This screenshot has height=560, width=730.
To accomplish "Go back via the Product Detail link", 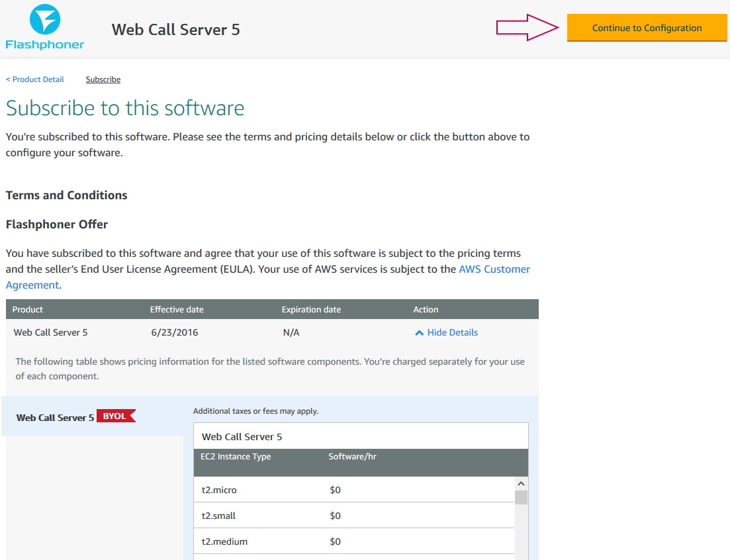I will [x=35, y=79].
